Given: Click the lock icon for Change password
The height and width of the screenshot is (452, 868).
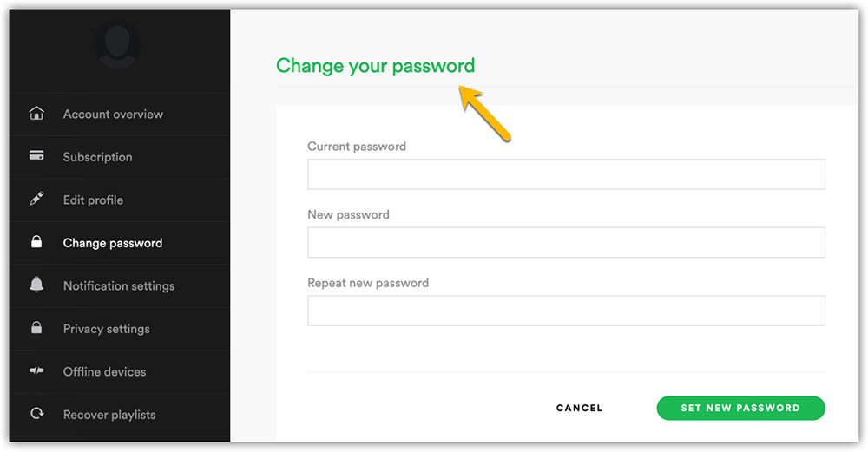Looking at the screenshot, I should (36, 243).
